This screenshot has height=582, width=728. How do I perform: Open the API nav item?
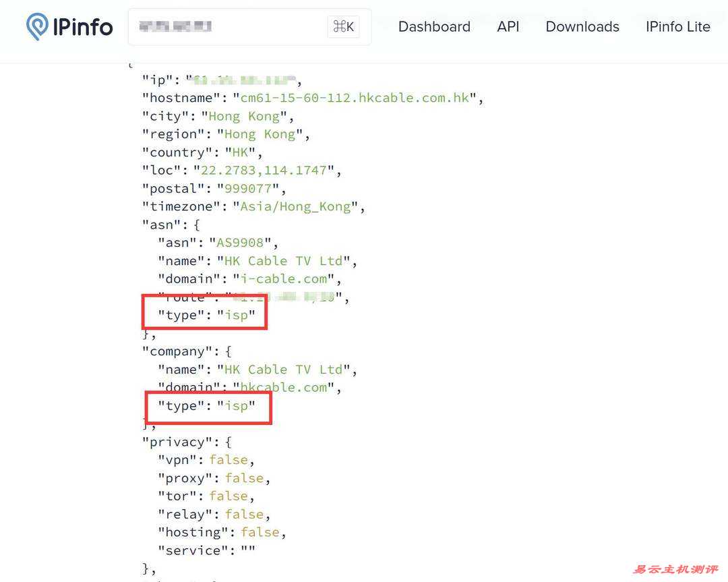click(508, 27)
